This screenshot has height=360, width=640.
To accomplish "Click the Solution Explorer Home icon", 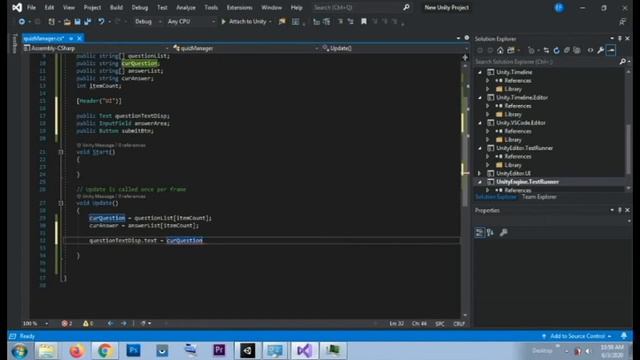I will [x=500, y=51].
